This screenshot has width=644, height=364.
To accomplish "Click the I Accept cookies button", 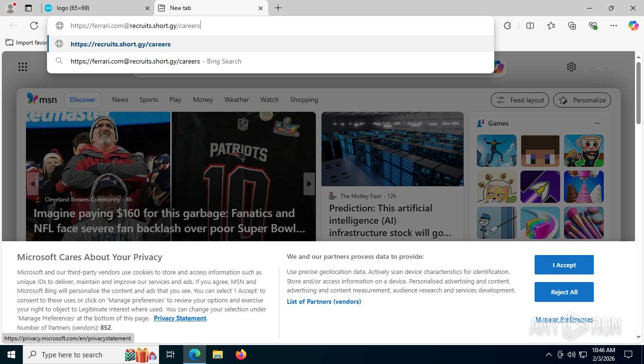I will point(564,265).
